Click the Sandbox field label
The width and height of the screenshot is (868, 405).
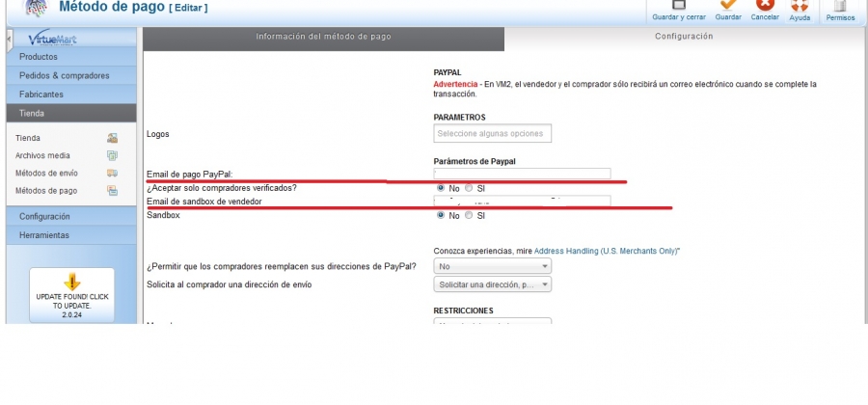163,215
